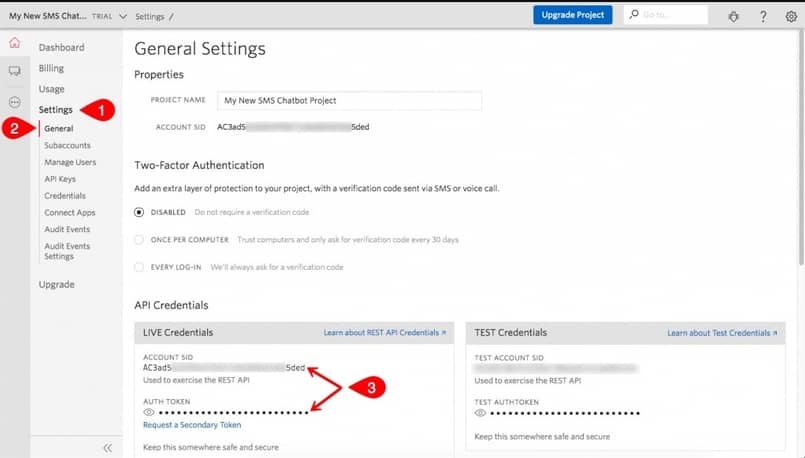Viewport: 805px width, 458px height.
Task: Click the Upgrade Project button
Action: click(x=572, y=15)
